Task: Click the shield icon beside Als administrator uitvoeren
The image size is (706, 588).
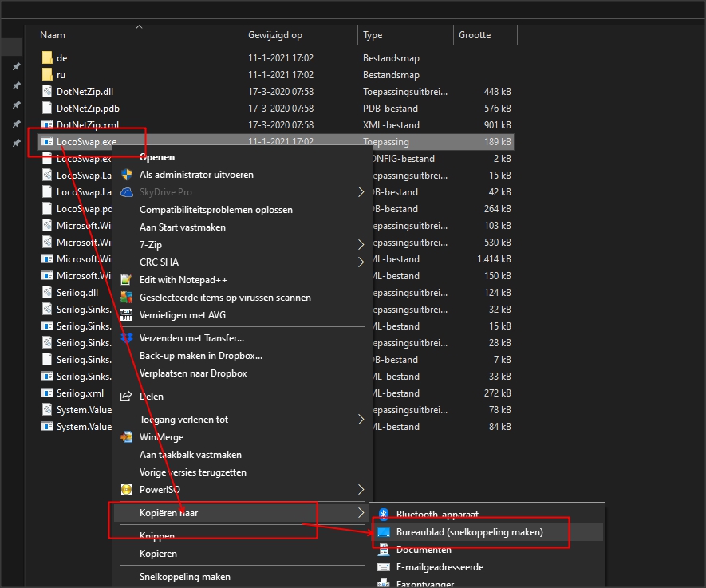Action: tap(126, 175)
